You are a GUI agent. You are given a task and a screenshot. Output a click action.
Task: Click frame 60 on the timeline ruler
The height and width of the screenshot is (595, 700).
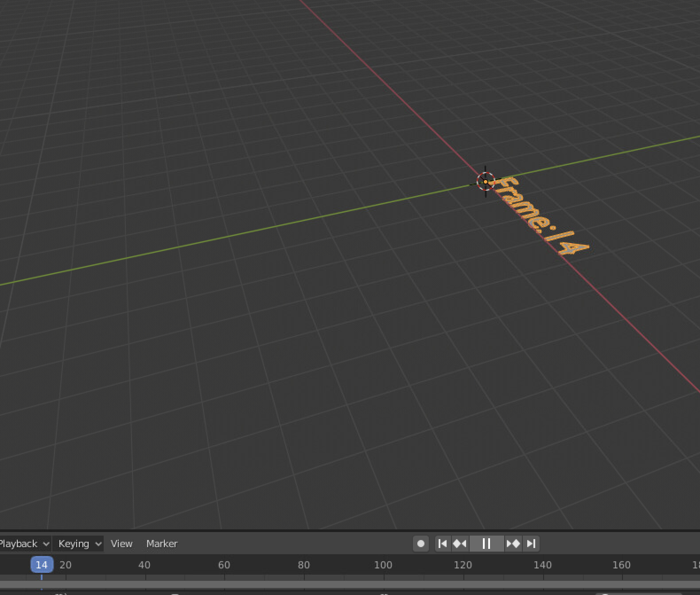point(224,565)
